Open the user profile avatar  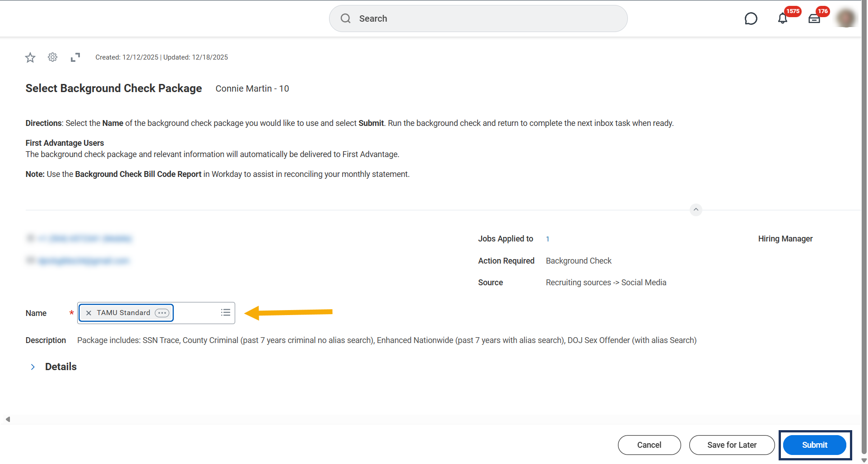point(845,19)
